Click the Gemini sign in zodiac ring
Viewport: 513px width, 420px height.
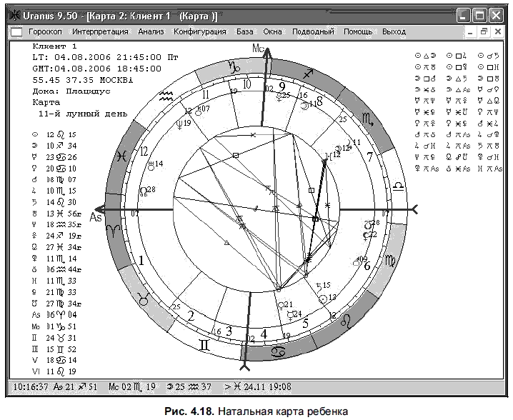(x=204, y=344)
